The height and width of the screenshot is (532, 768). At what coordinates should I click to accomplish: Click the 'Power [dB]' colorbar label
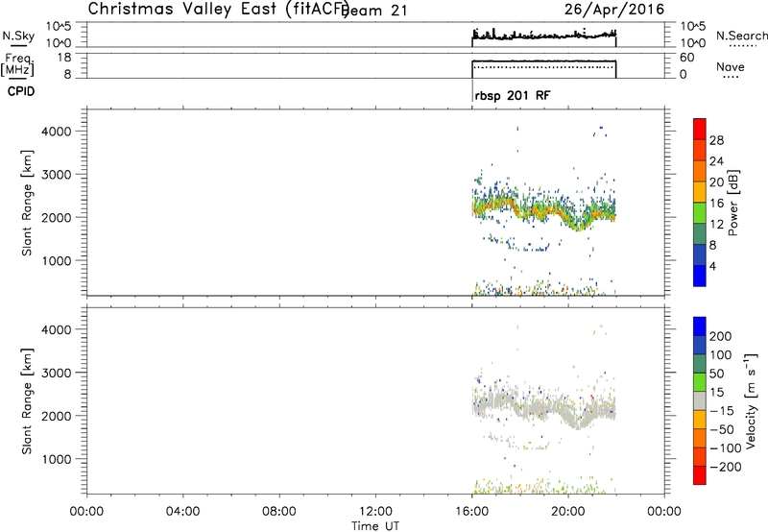point(733,203)
